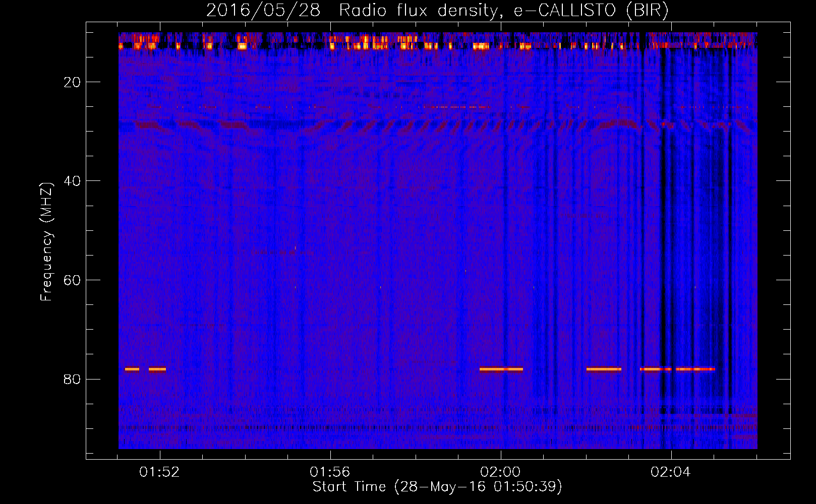Click the x-axis time label '01:56'
Screen dimensions: 816x504
click(x=330, y=472)
